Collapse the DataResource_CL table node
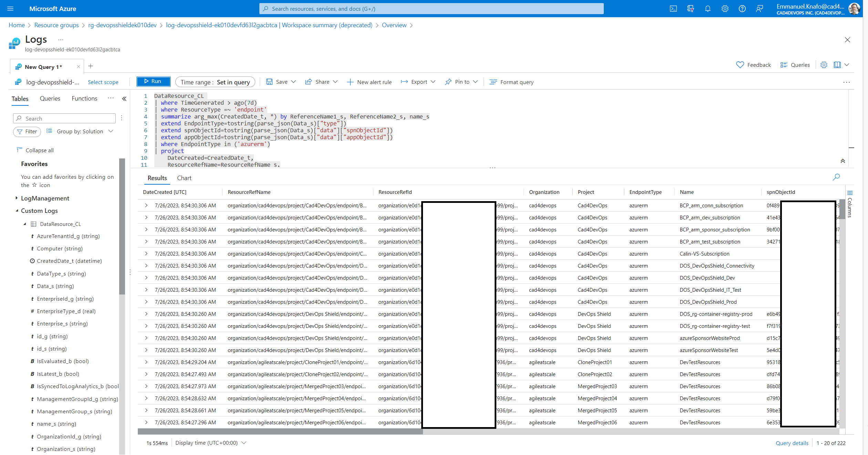The height and width of the screenshot is (455, 868). (25, 224)
